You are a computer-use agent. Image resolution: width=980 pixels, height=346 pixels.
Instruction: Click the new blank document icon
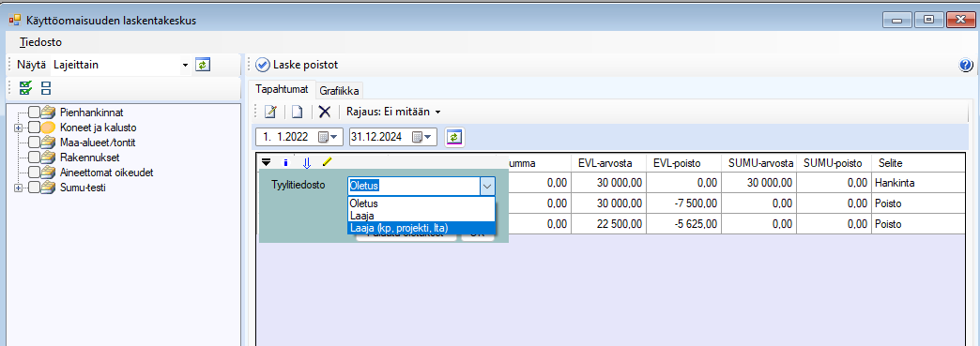(x=298, y=112)
